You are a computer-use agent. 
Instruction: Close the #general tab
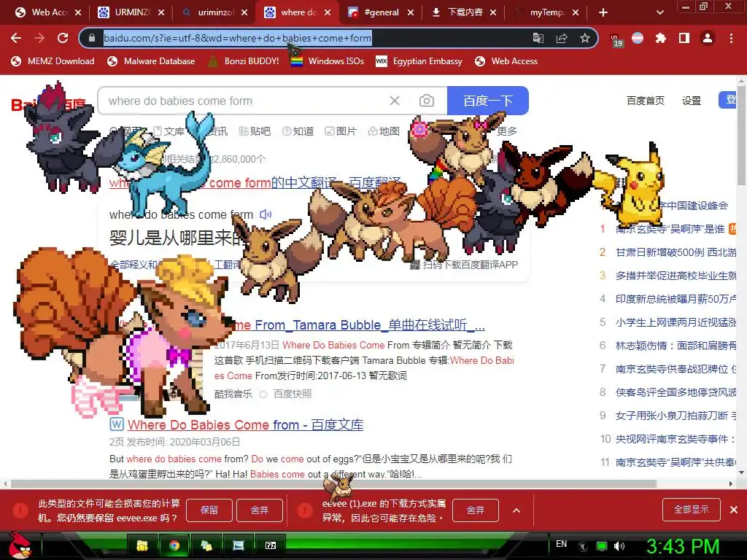[x=411, y=12]
